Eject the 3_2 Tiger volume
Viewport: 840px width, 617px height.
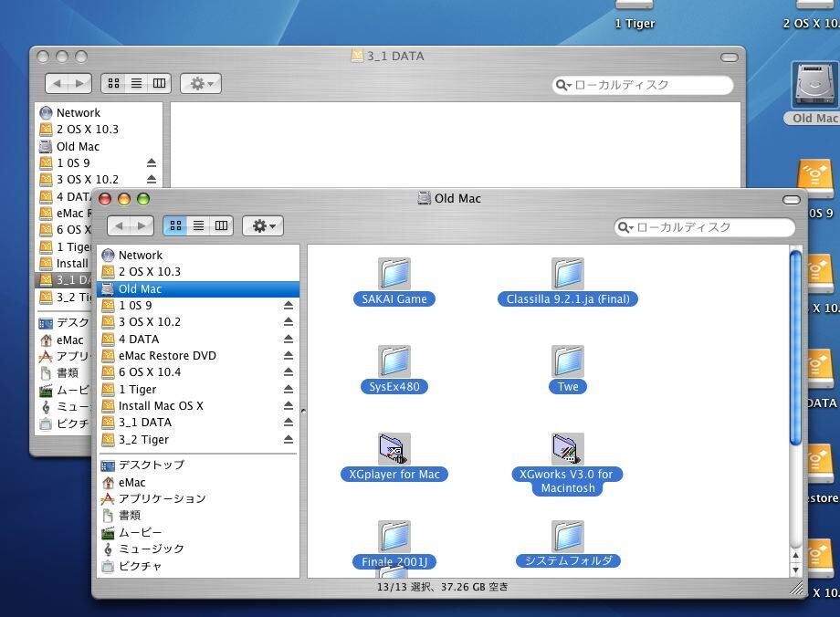pyautogui.click(x=288, y=439)
